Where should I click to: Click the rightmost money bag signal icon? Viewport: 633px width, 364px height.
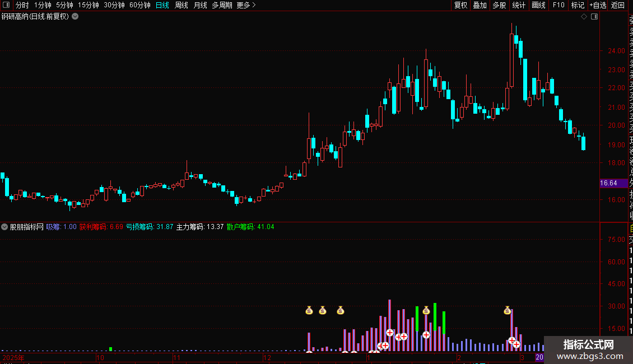(x=508, y=310)
